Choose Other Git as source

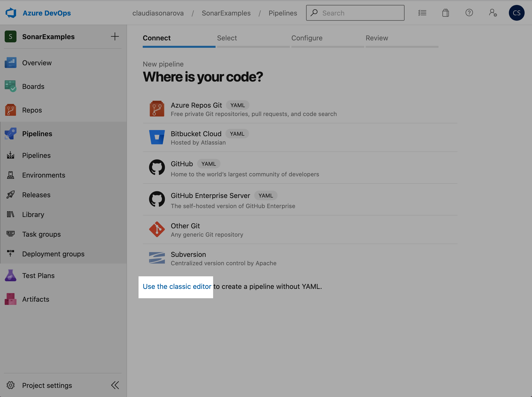300,230
